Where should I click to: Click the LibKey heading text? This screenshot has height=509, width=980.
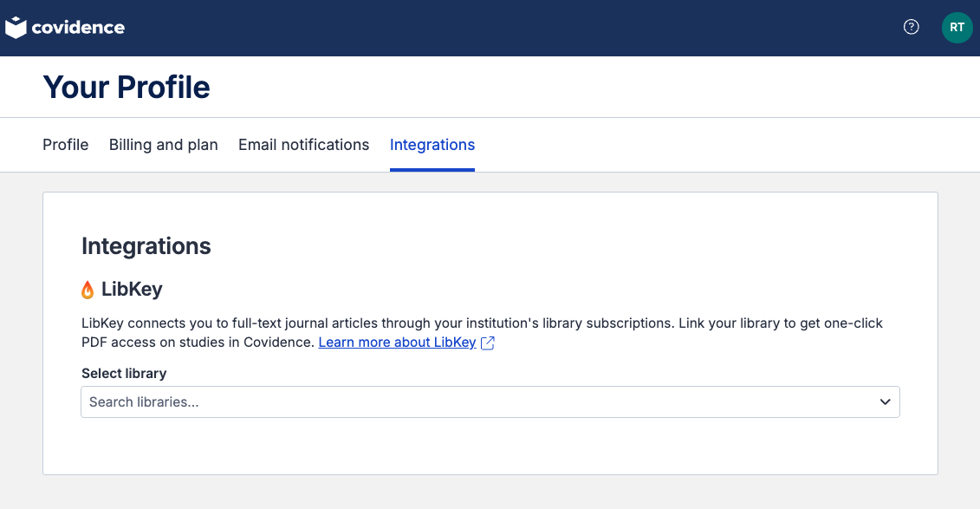coord(132,289)
